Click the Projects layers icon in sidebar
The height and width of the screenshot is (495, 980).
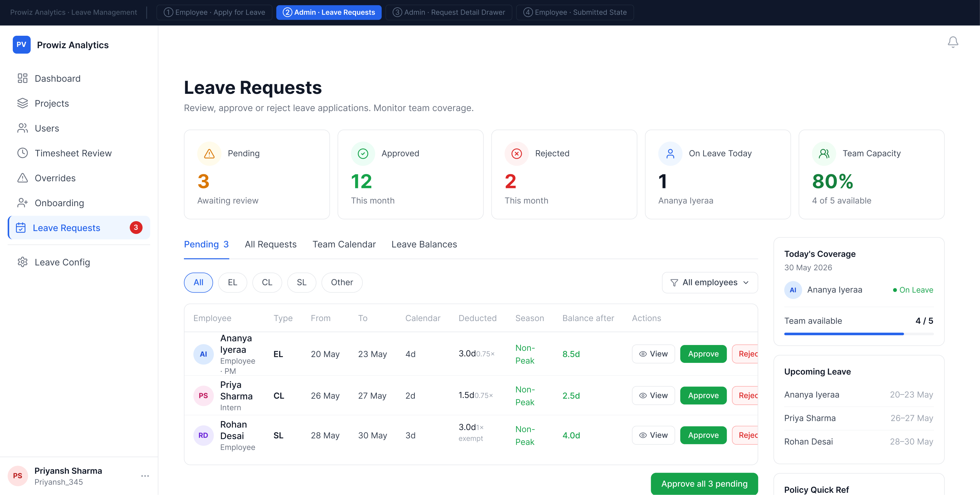[x=22, y=103]
